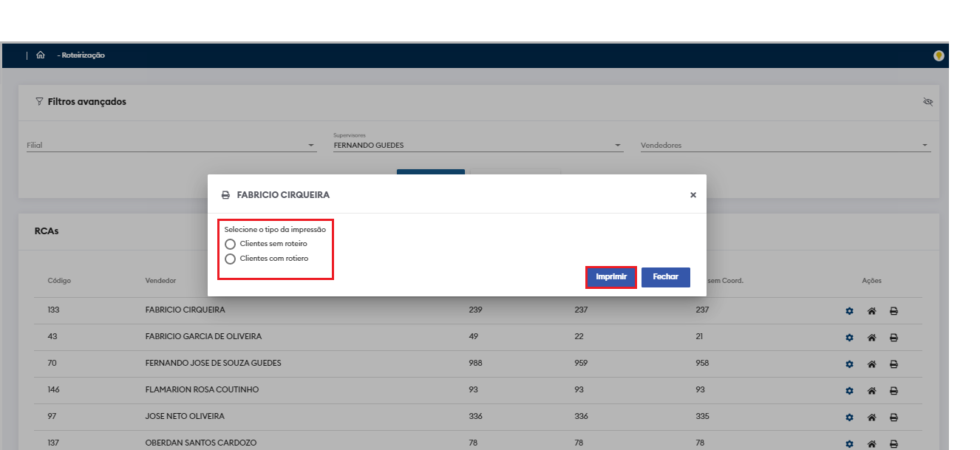
Task: Click gear icon for FABRICIO CIRQUEIRA row
Action: coord(849,311)
